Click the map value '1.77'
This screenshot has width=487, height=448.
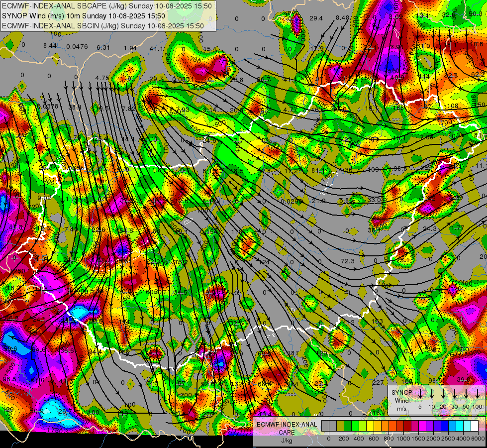pos(458,228)
